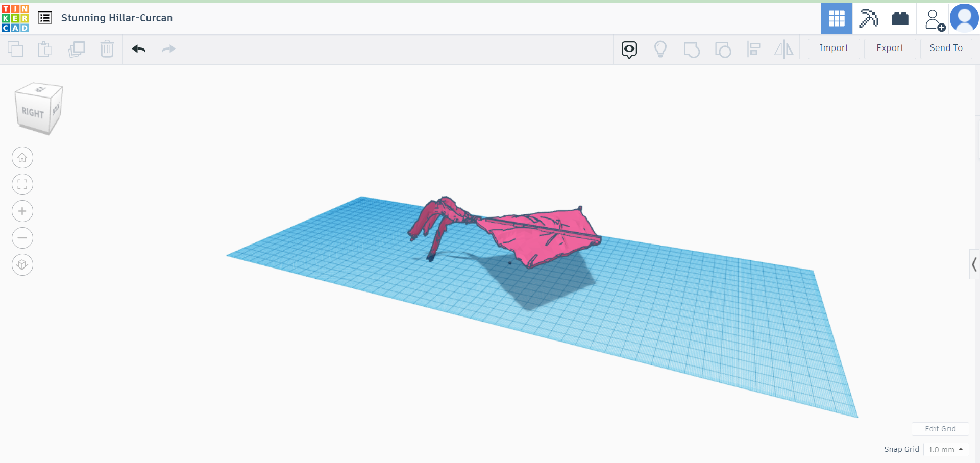
Task: Switch to Blocks pickaxe mode
Action: [868, 18]
